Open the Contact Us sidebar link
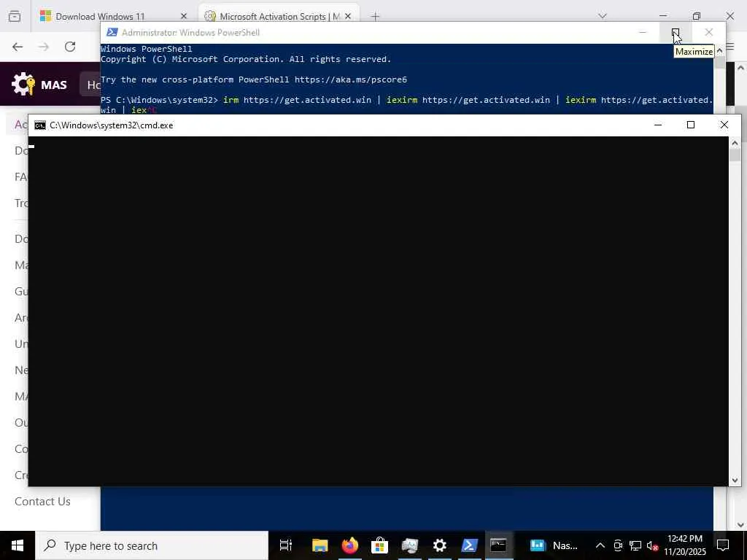 click(x=42, y=502)
